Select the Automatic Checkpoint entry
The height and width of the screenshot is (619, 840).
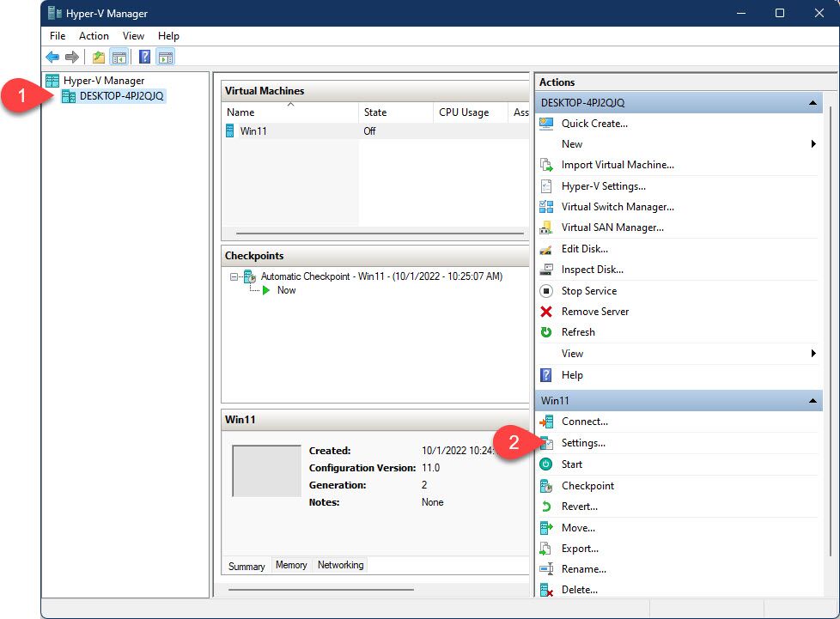(x=380, y=276)
